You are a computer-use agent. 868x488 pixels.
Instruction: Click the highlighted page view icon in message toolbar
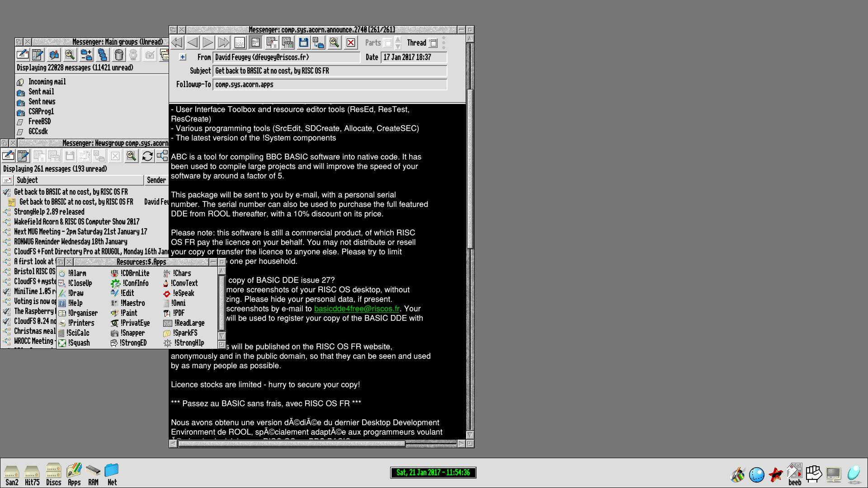pos(255,43)
